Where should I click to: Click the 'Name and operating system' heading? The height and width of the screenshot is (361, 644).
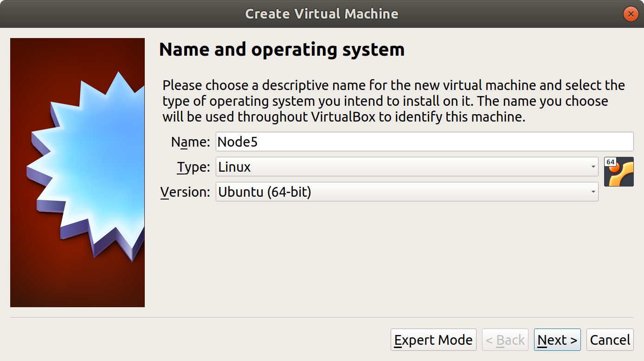[282, 50]
